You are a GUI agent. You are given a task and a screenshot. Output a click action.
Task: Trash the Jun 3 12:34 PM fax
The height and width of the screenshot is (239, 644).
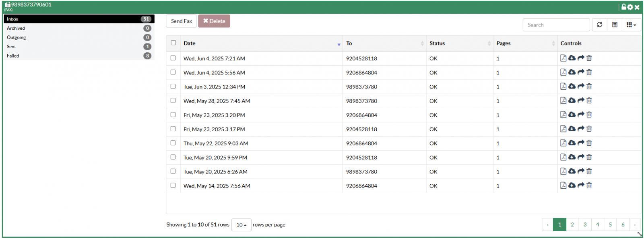589,87
